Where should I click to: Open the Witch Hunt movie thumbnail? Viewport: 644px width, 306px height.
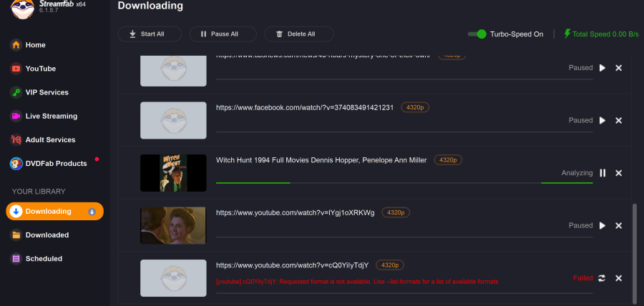click(x=173, y=173)
